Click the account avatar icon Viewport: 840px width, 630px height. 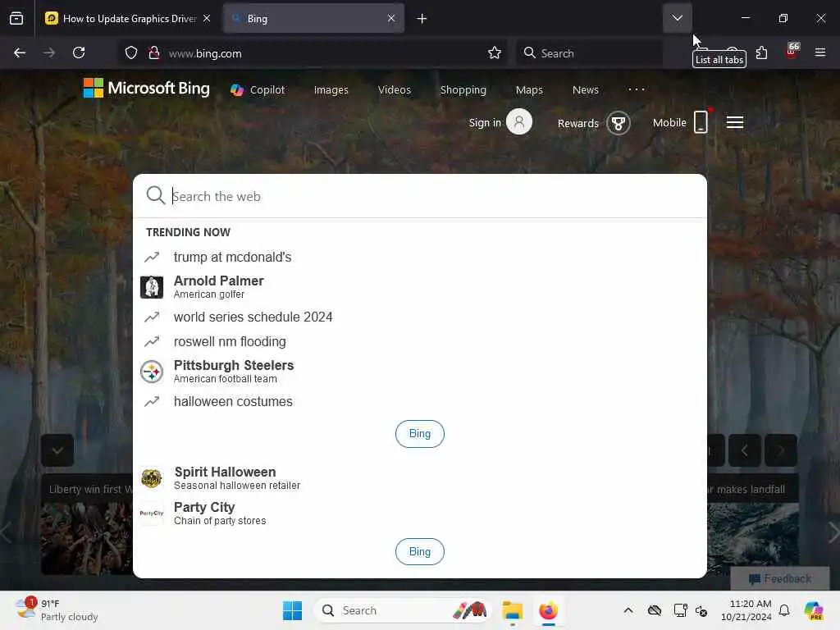click(519, 121)
